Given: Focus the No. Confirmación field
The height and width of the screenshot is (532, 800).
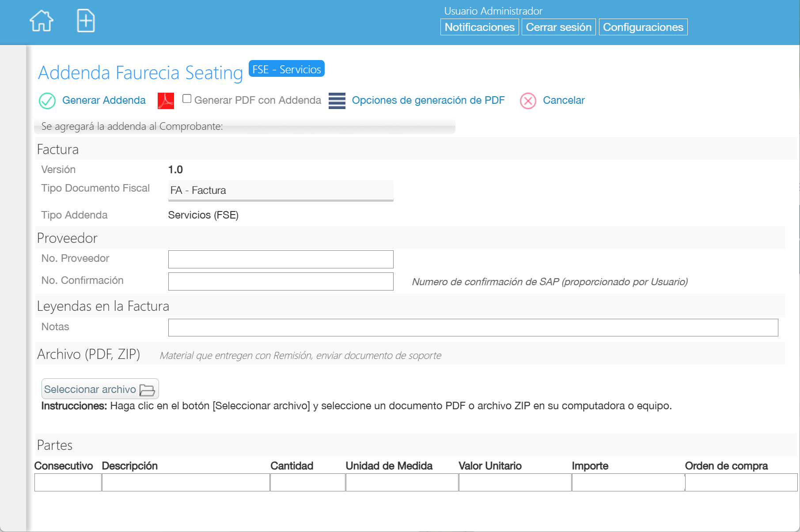Looking at the screenshot, I should tap(281, 281).
